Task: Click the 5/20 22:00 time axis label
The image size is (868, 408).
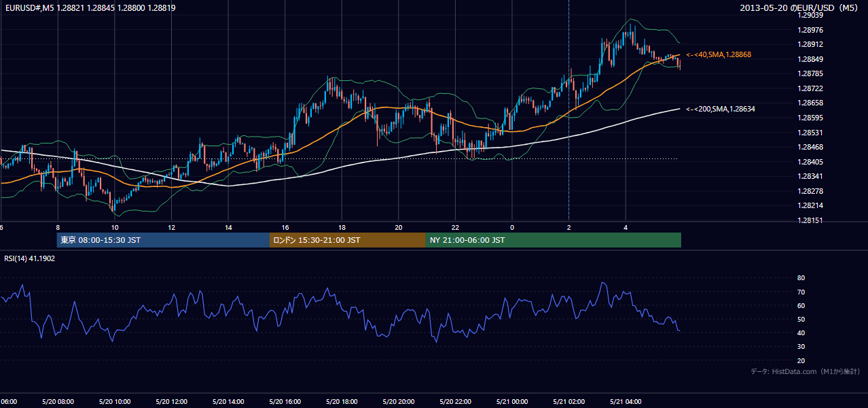Action: (455, 402)
